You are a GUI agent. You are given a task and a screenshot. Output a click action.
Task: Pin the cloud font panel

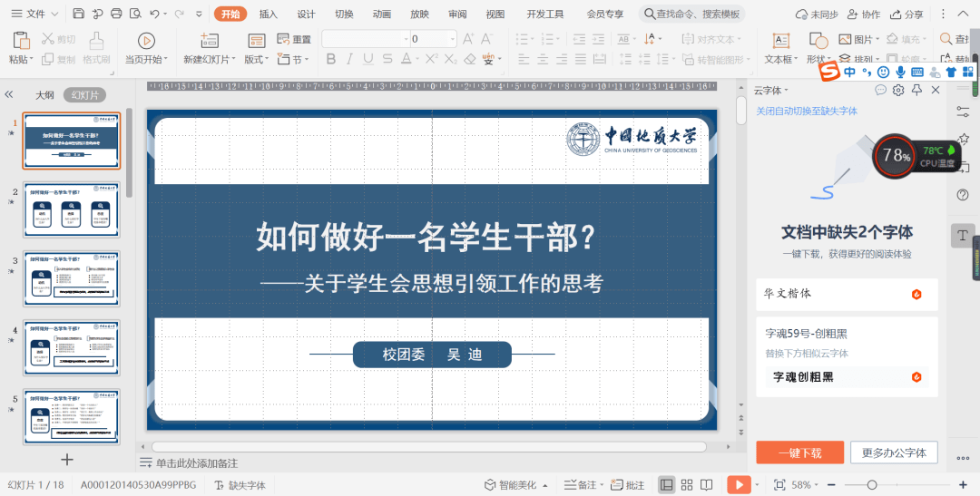(x=916, y=90)
